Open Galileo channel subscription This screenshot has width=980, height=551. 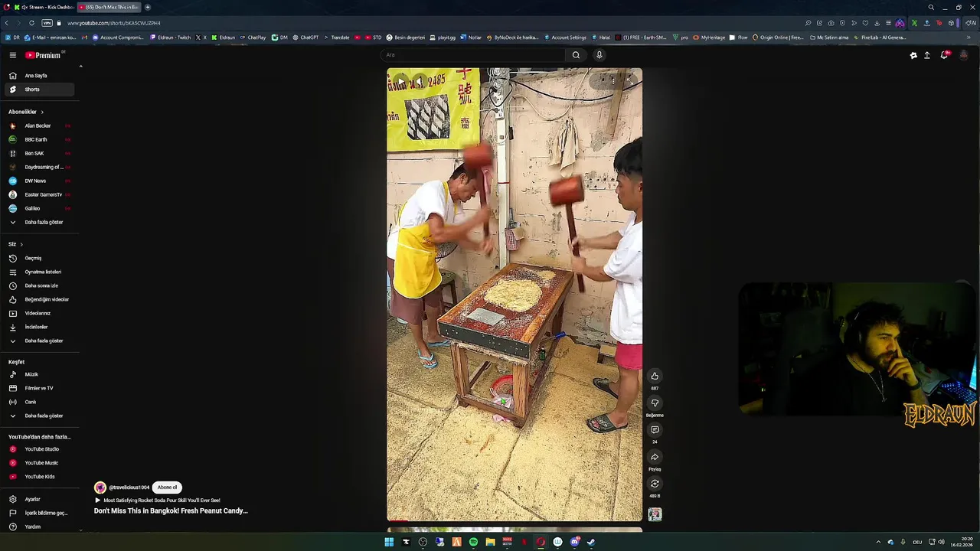[x=38, y=208]
